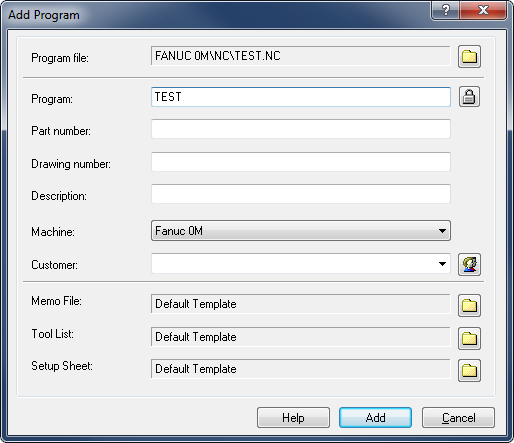The height and width of the screenshot is (443, 514).
Task: Click the Memo File Default Template box
Action: pos(301,304)
